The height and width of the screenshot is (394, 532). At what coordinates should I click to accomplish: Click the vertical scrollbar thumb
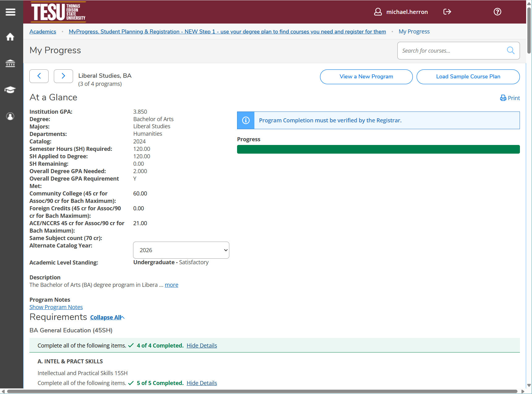pos(529,30)
